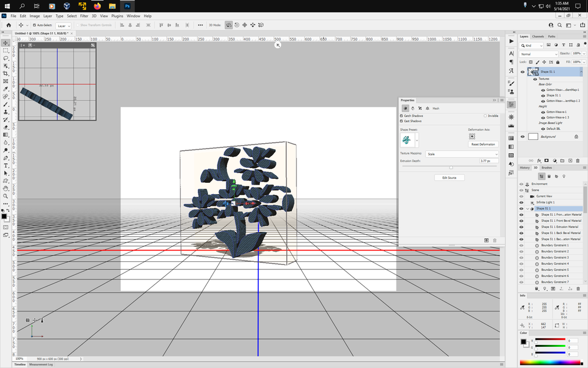Enable the Invisible checkbox in Properties
The height and width of the screenshot is (368, 588).
point(485,116)
